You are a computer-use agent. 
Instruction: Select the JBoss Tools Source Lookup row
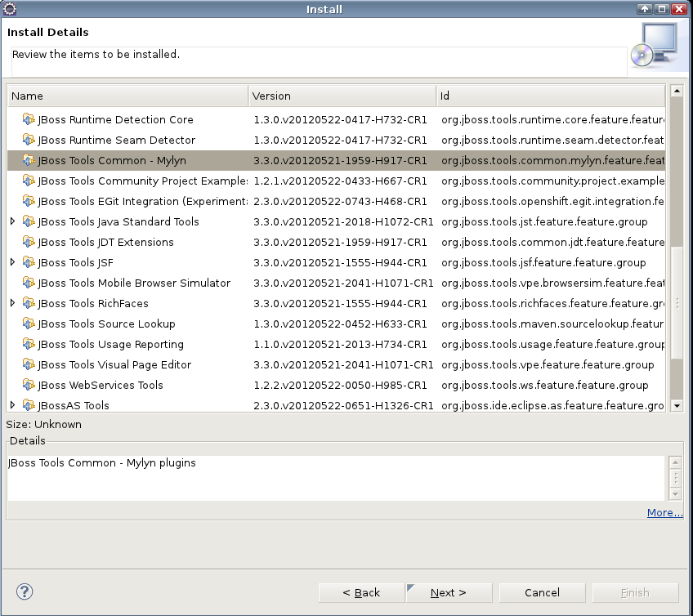[x=337, y=324]
